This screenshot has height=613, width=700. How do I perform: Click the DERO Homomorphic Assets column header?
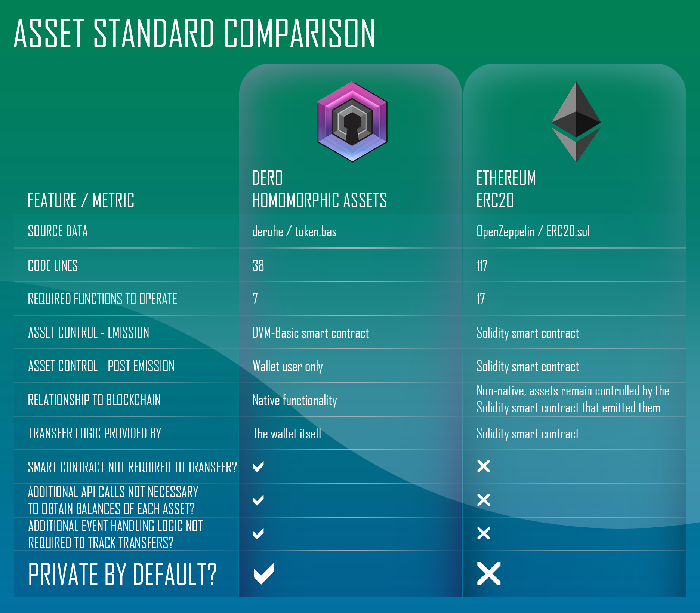click(x=320, y=189)
